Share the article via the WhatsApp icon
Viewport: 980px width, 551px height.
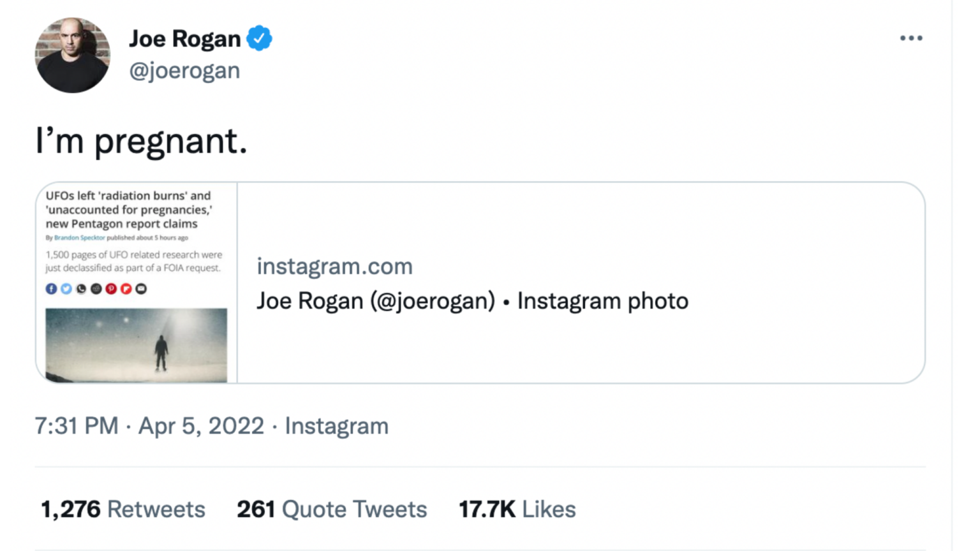(x=80, y=289)
